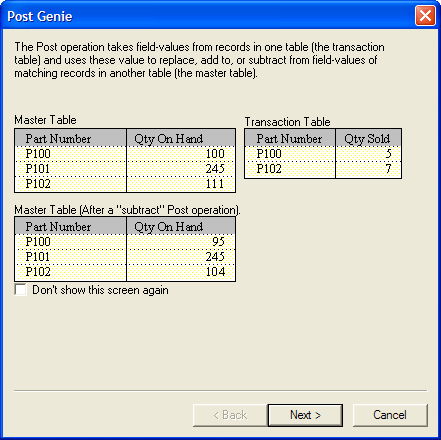The height and width of the screenshot is (440, 441).
Task: Click the 245 quantity in Master Table
Action: coord(215,169)
